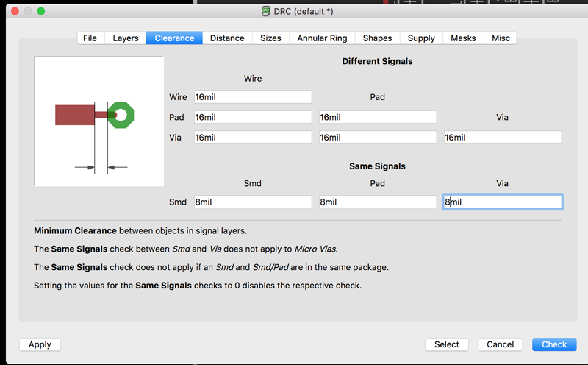This screenshot has height=365, width=588.
Task: Switch to the File tab
Action: 90,38
